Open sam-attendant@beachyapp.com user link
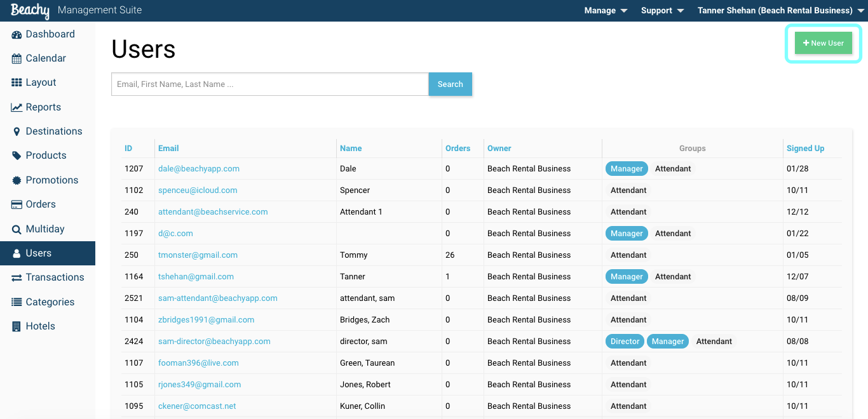The width and height of the screenshot is (868, 419). tap(218, 298)
